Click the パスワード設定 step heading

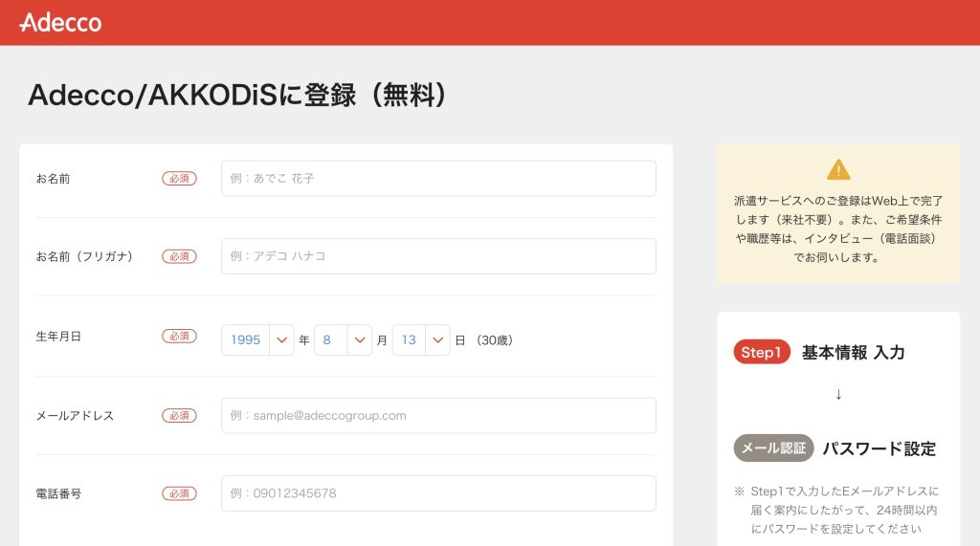[879, 448]
